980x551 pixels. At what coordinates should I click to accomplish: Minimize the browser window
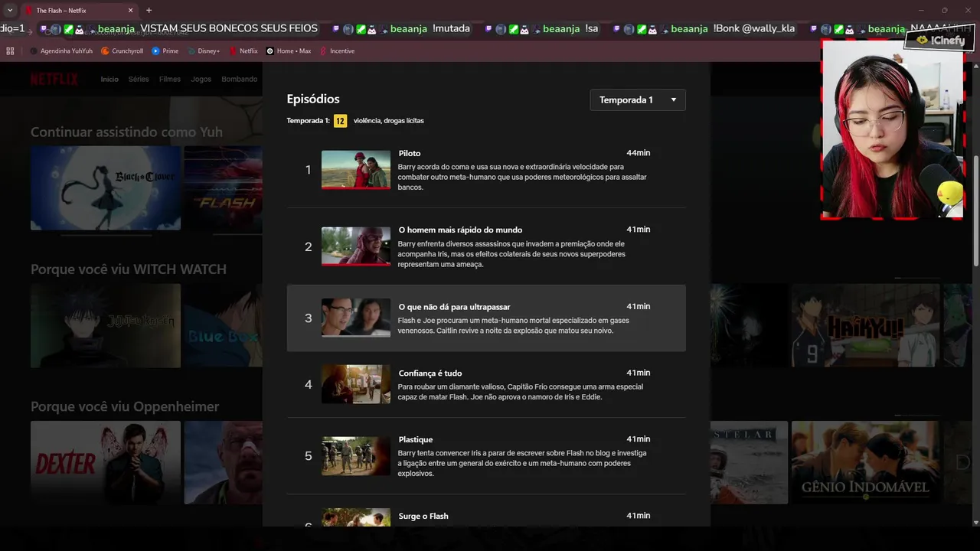(922, 10)
